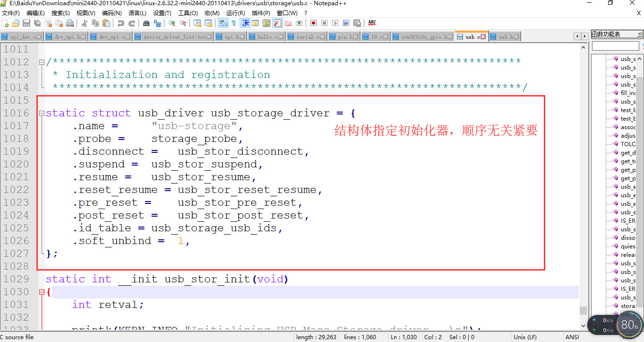The image size is (644, 342).
Task: Toggle file monitoring eye icon
Action: [299, 23]
